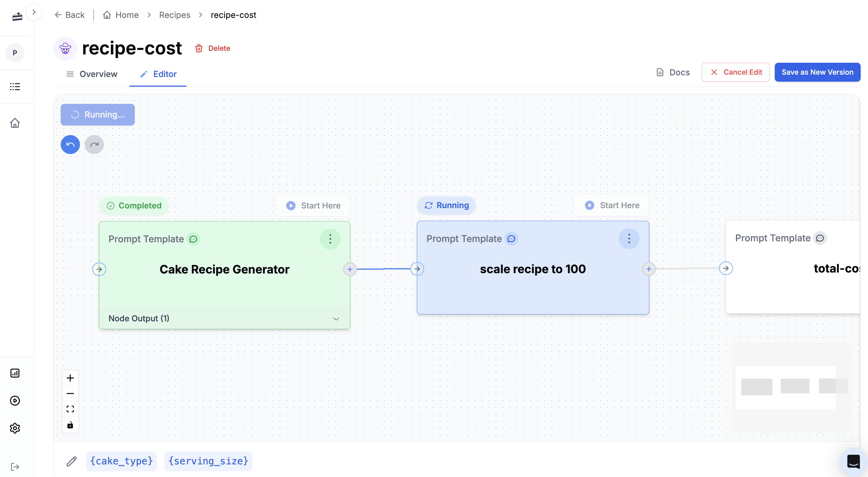The width and height of the screenshot is (868, 477).
Task: Zoom out on the flow canvas
Action: pos(70,393)
